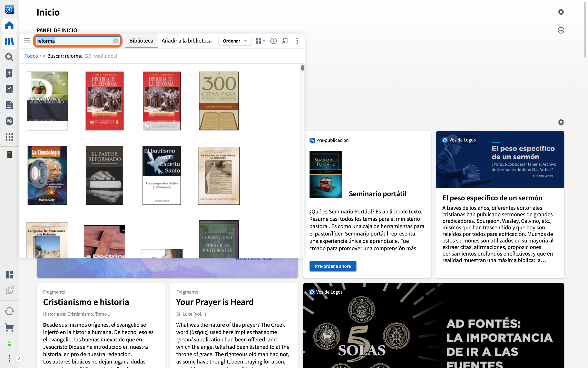Open Reformando el Matrimonio book cover
Screen dimensions: 588x368
tap(47, 101)
